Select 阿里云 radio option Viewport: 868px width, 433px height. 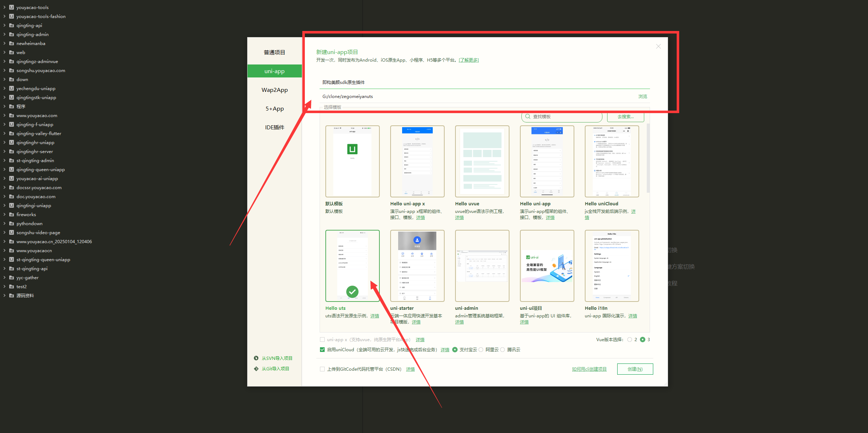(x=481, y=349)
